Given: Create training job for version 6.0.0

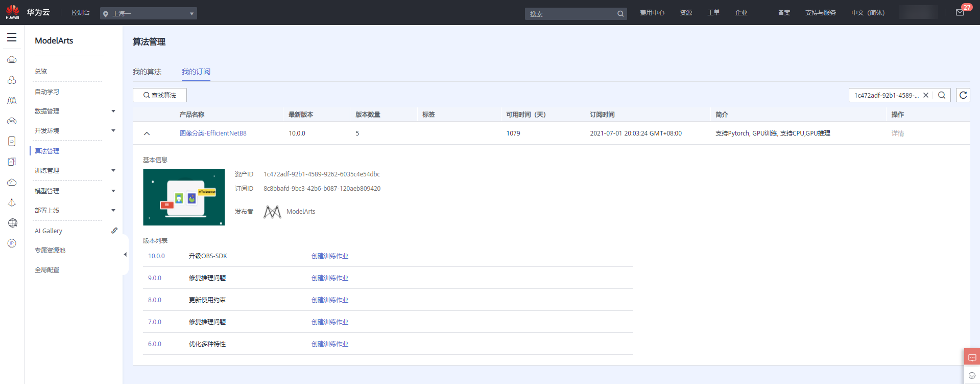Looking at the screenshot, I should [x=330, y=344].
